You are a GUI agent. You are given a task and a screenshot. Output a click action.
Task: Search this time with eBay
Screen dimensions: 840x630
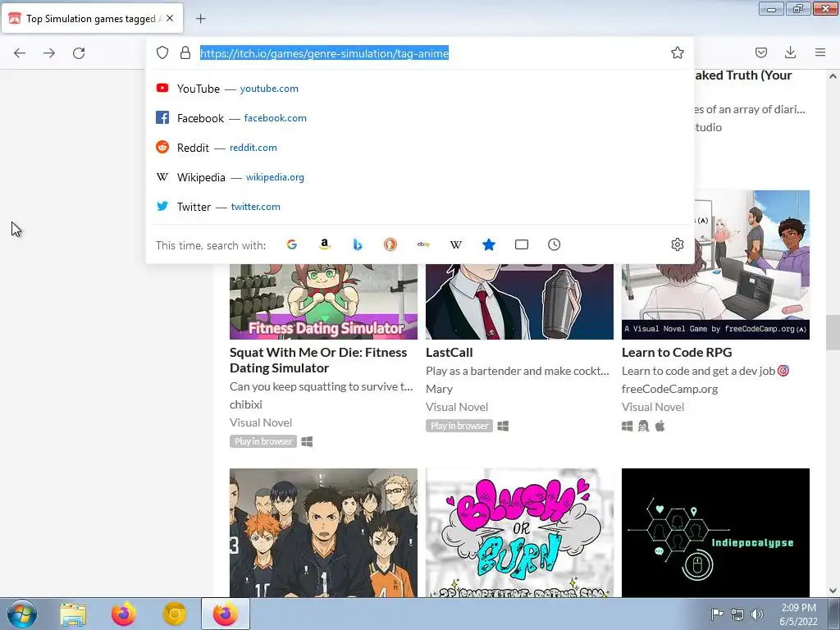click(x=423, y=244)
